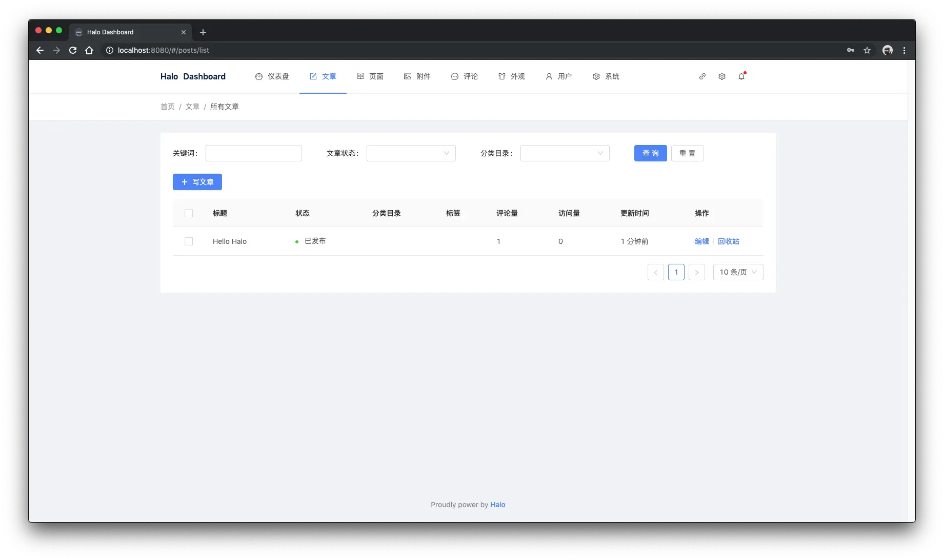944x560 pixels.
Task: Click the 首页 breadcrumb
Action: pyautogui.click(x=168, y=107)
